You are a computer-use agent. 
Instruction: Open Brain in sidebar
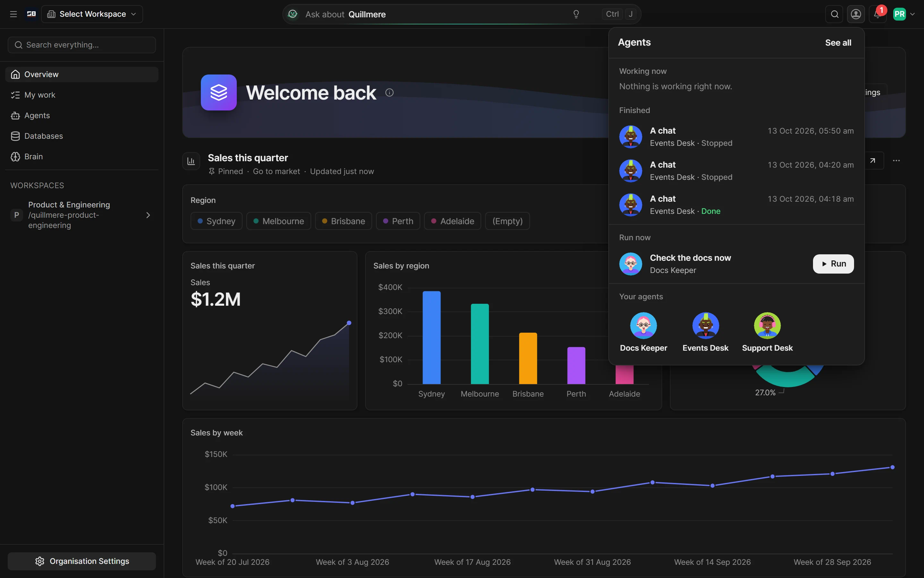pyautogui.click(x=82, y=157)
